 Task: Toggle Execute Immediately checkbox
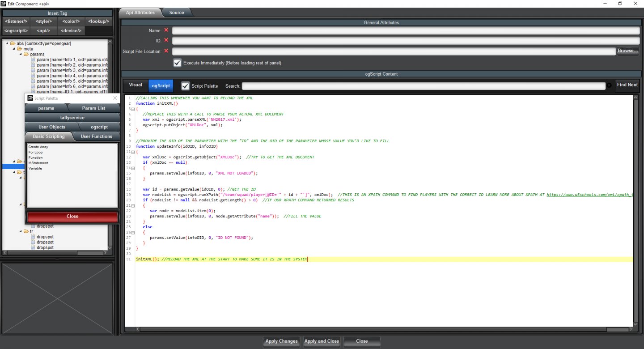(178, 63)
